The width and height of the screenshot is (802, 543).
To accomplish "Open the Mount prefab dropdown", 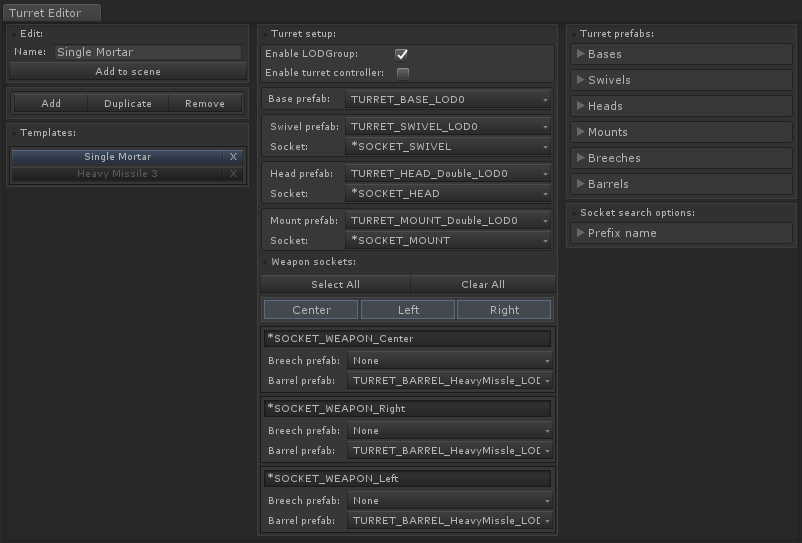I will tap(448, 220).
